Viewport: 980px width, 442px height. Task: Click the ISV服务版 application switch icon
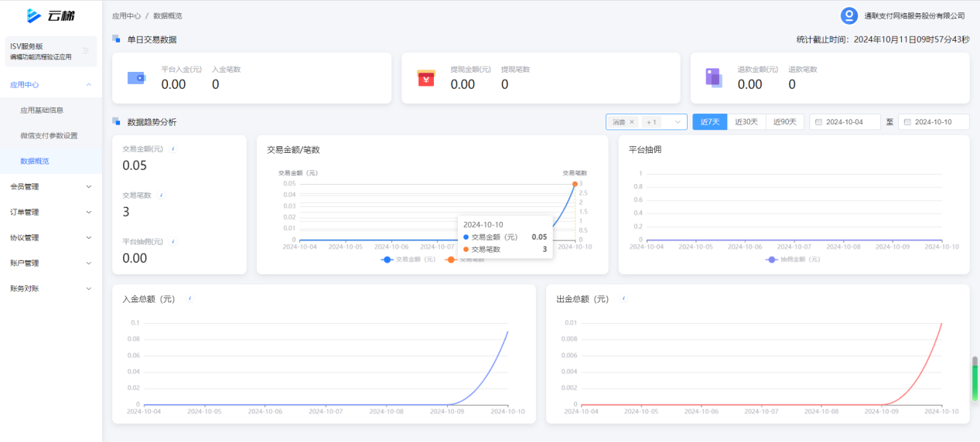tap(86, 51)
